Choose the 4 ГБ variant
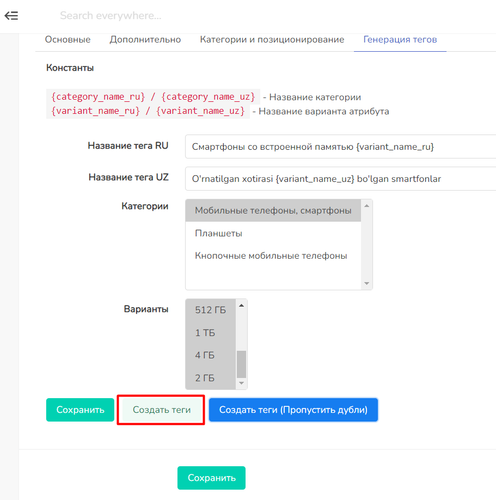496x500 pixels. 210,355
